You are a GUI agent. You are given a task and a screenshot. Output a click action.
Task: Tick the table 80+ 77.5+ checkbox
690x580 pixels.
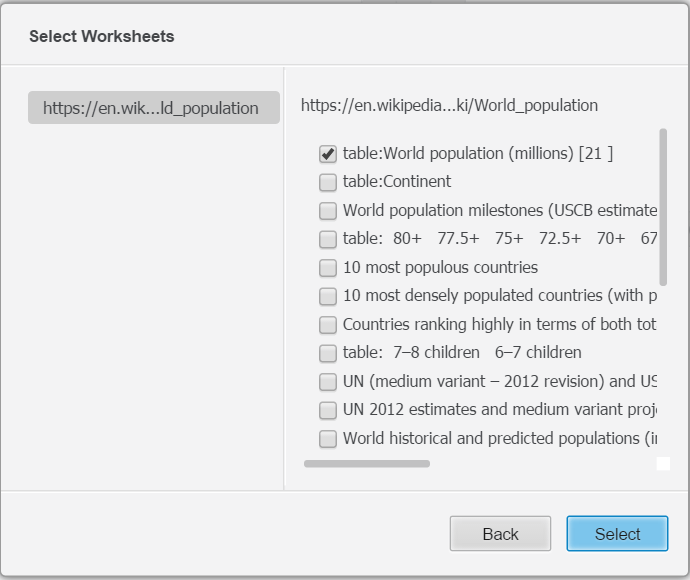(327, 239)
